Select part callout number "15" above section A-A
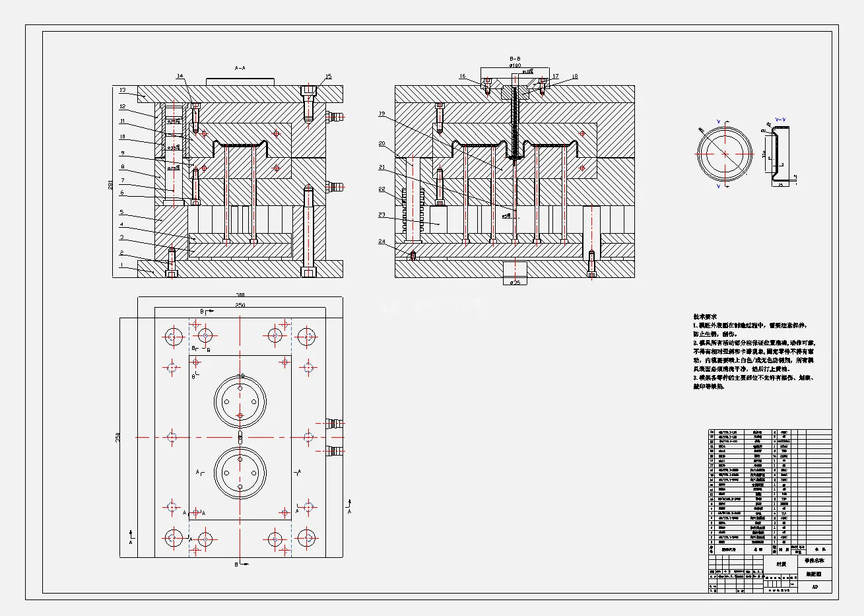This screenshot has width=864, height=616. 329,77
